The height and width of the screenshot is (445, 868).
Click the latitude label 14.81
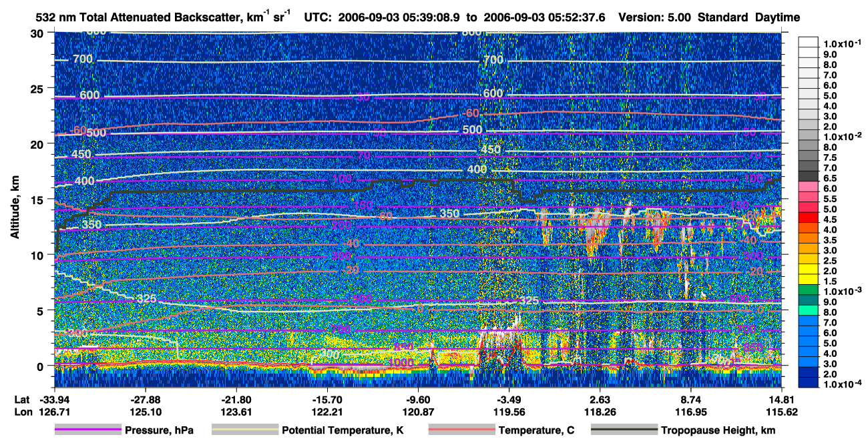781,399
